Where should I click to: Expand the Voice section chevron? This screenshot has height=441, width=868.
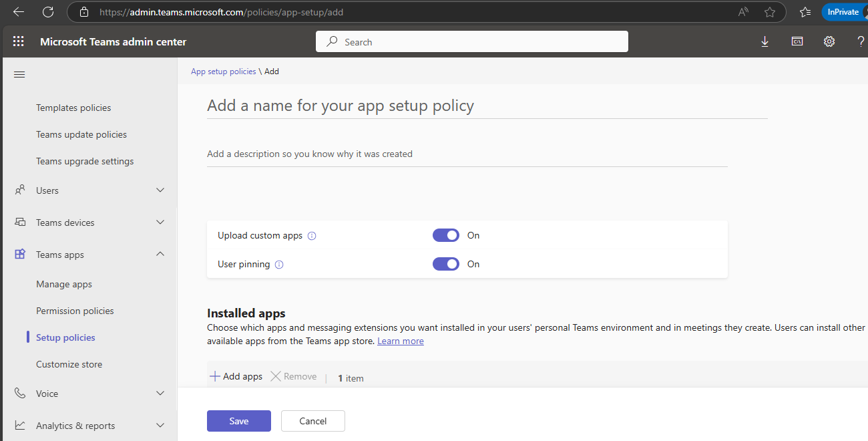pos(160,394)
